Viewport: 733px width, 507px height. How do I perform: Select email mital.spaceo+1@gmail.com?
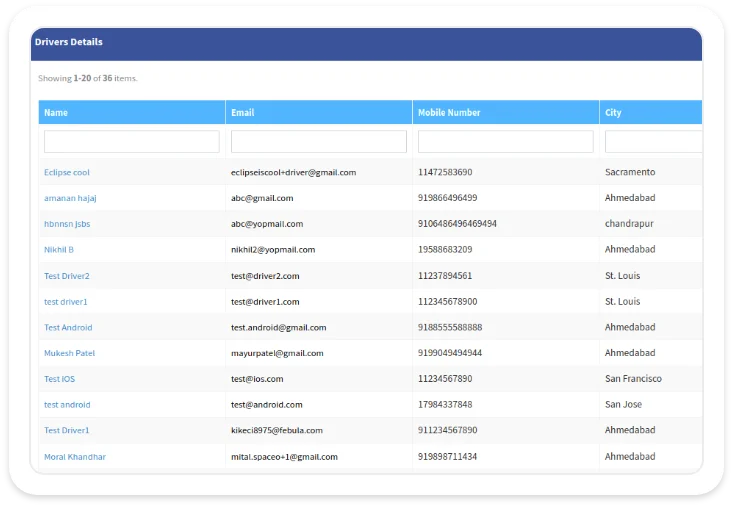284,457
